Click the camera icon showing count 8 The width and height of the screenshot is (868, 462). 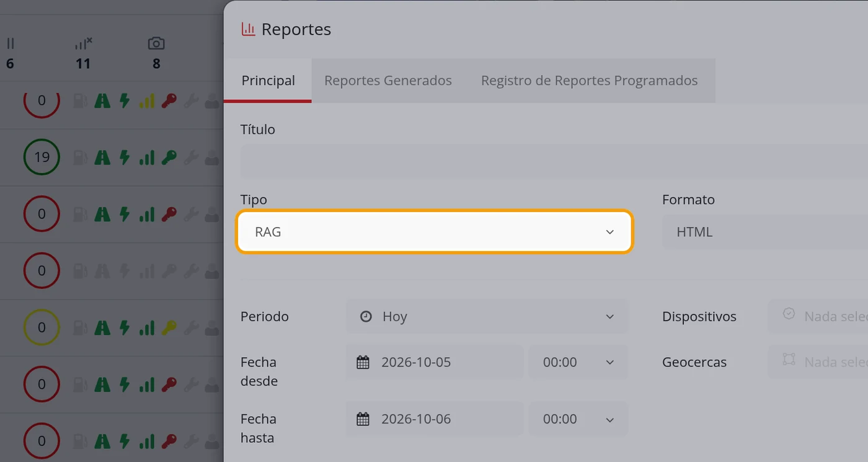pyautogui.click(x=156, y=43)
